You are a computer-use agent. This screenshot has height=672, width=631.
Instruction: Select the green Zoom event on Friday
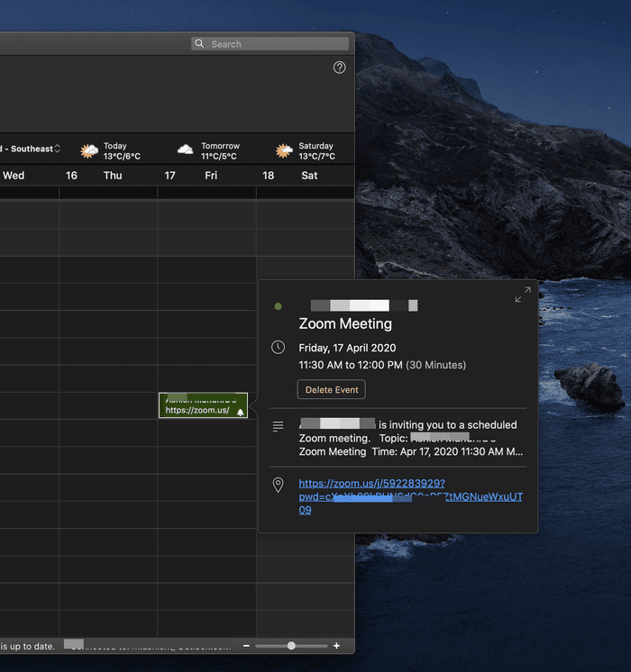tap(203, 405)
